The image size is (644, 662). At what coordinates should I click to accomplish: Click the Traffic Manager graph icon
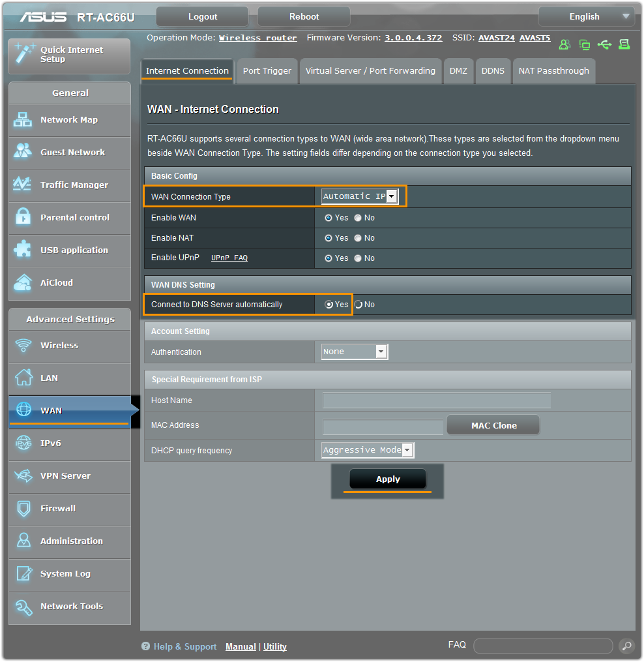tap(22, 184)
